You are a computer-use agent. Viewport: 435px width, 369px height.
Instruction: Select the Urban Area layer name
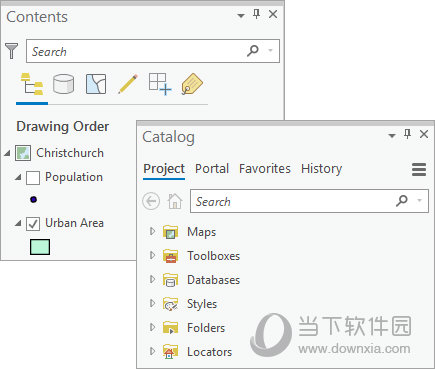pos(74,223)
